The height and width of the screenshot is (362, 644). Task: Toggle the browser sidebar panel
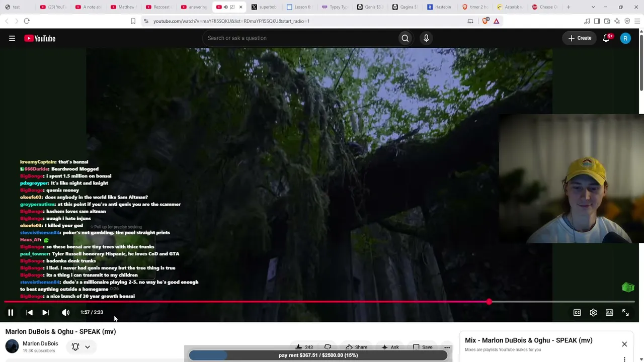[x=597, y=21]
